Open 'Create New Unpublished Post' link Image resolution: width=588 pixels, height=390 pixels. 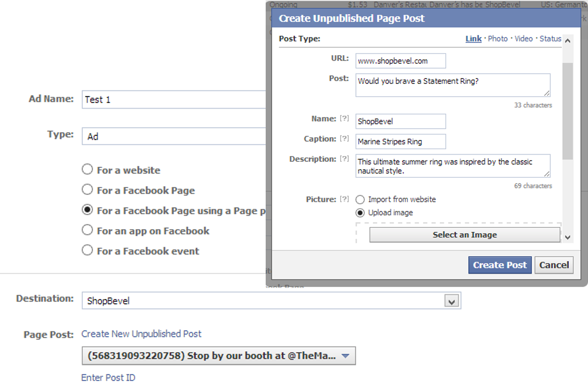(x=141, y=334)
